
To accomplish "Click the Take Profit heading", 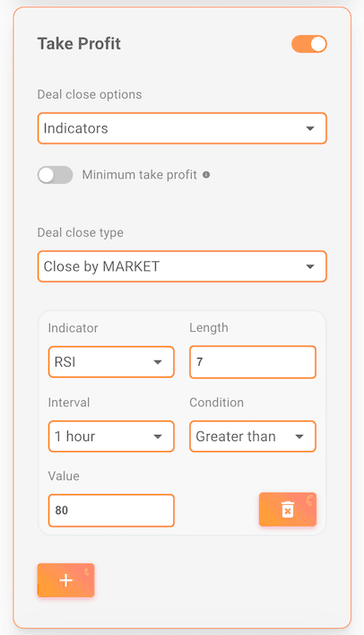I will 79,44.
